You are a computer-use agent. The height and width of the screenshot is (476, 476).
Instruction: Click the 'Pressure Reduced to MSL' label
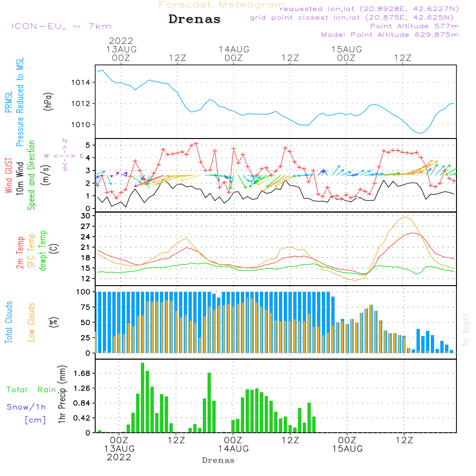pyautogui.click(x=20, y=102)
